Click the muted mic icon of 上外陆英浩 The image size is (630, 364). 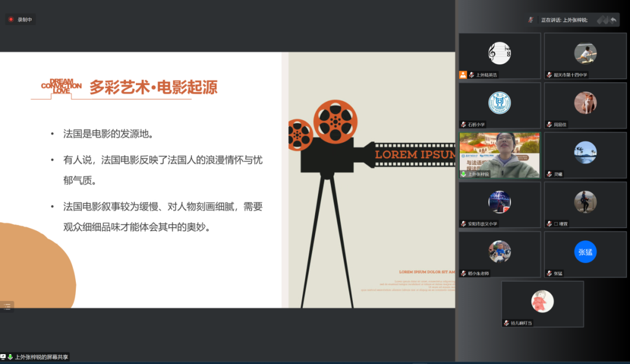pos(471,75)
